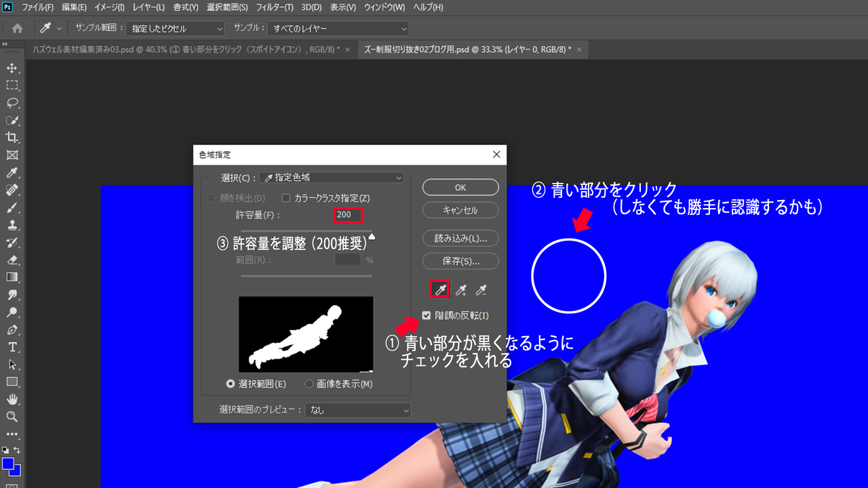This screenshot has width=868, height=488.
Task: Open the ヘルプ menu
Action: (x=427, y=7)
